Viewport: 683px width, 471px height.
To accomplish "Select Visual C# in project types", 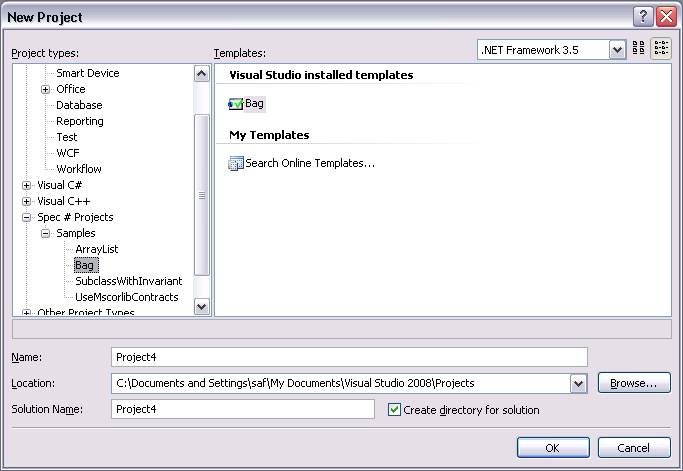I will [x=59, y=185].
